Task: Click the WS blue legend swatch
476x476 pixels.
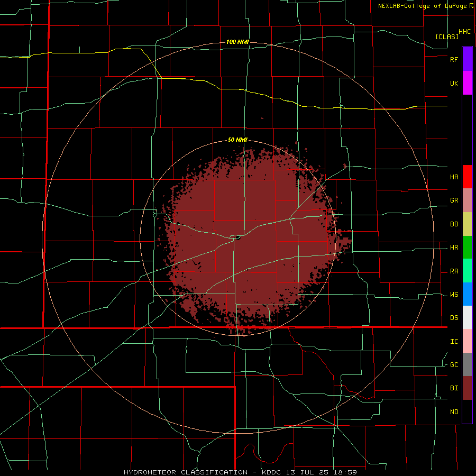Action: tap(467, 294)
